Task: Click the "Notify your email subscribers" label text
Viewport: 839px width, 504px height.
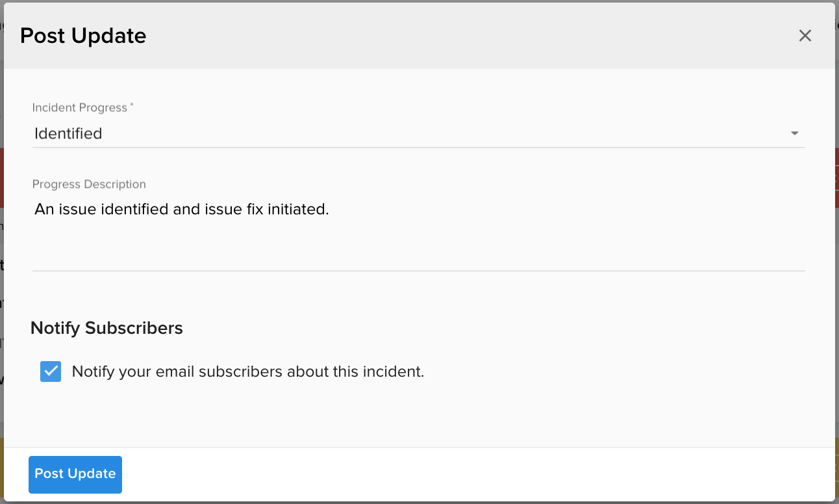Action: point(247,372)
